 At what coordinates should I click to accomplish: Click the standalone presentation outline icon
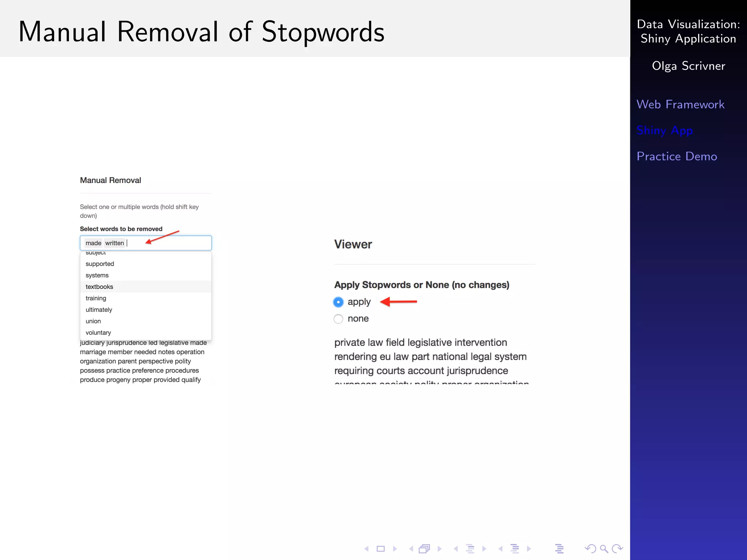coord(559,549)
